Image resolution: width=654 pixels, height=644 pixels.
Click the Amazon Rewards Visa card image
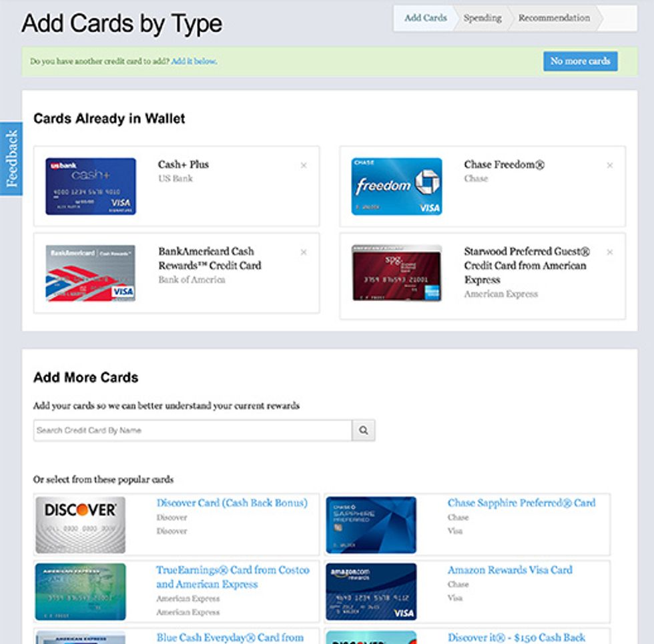coord(371,591)
